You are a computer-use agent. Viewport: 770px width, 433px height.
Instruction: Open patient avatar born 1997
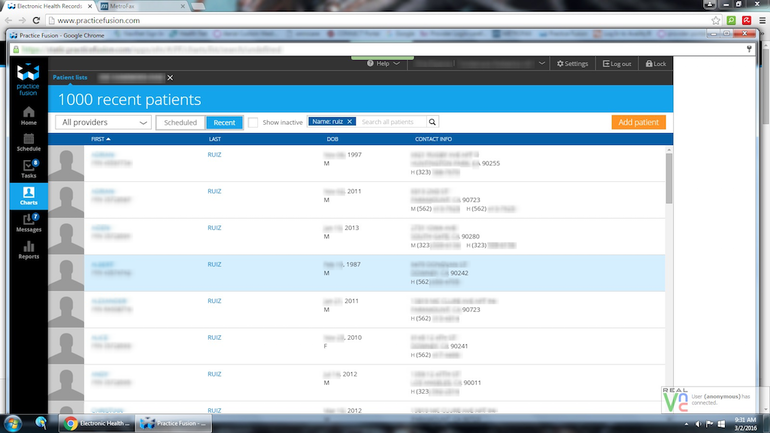point(66,163)
